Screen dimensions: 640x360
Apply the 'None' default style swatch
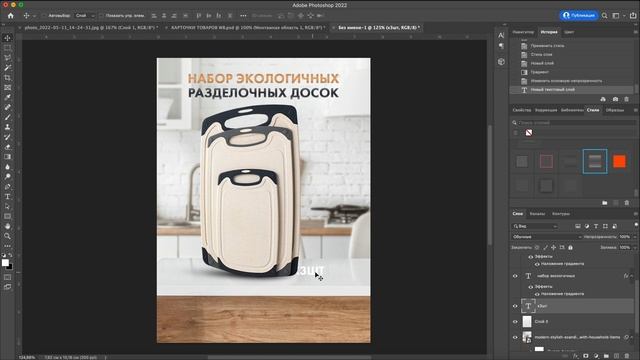[x=529, y=133]
